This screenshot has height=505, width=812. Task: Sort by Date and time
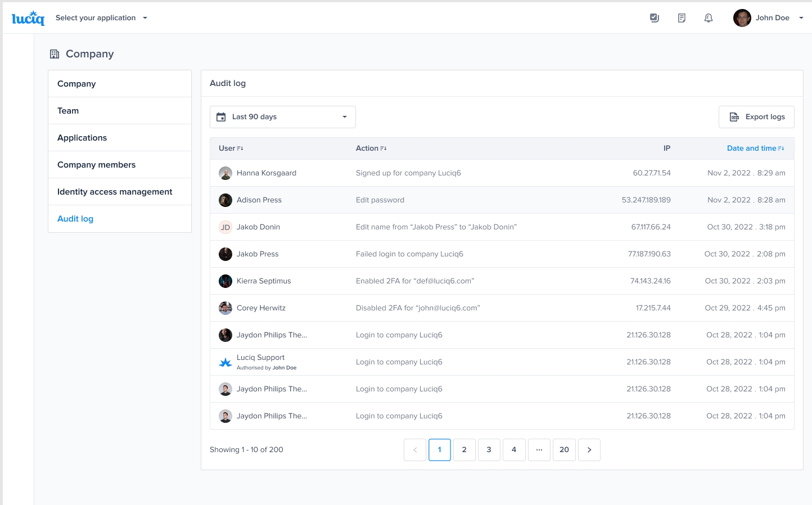[755, 148]
